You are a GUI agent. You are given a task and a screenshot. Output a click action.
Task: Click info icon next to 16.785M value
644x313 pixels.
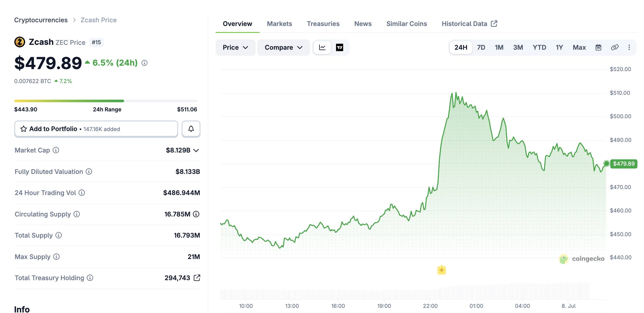196,214
